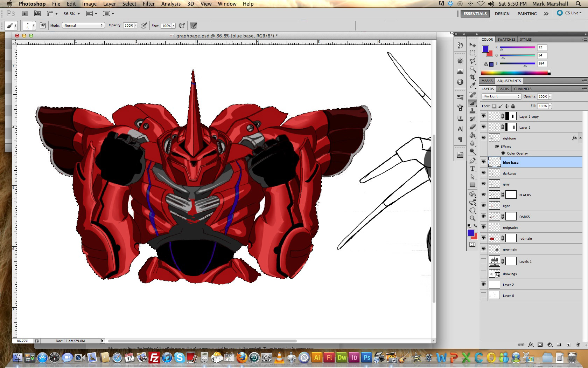Image resolution: width=588 pixels, height=368 pixels.
Task: Select the Blur tool
Action: click(x=472, y=143)
